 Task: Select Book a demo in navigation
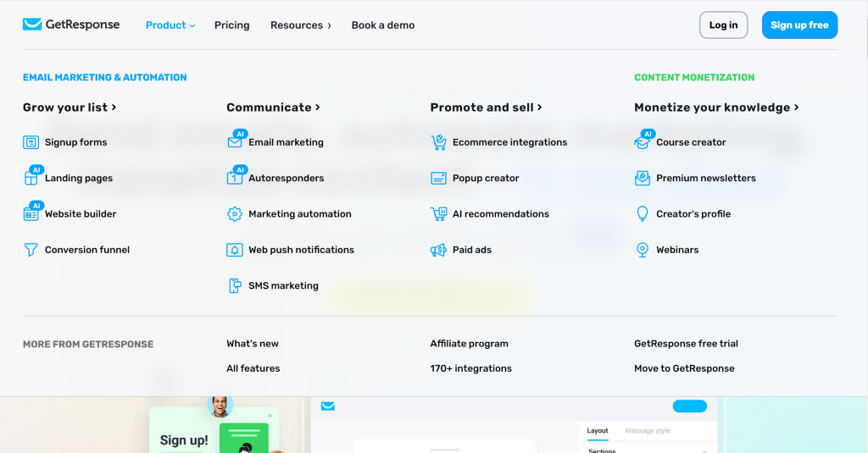point(383,25)
